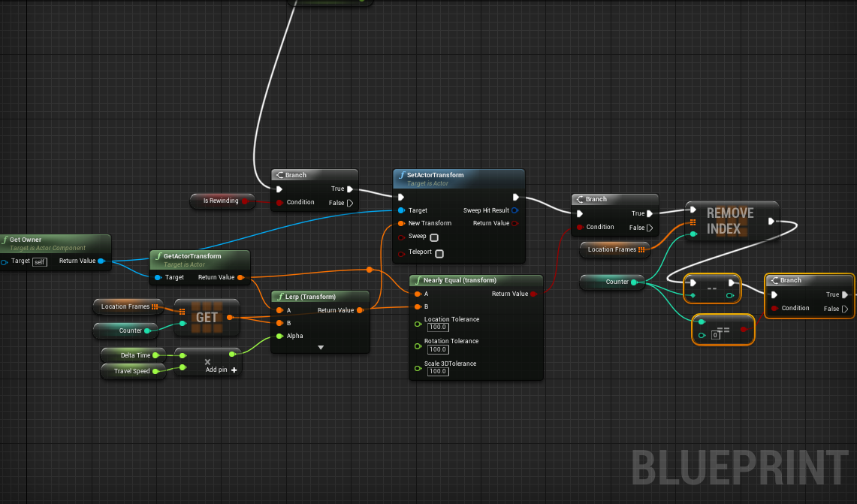Image resolution: width=857 pixels, height=504 pixels.
Task: Click the Lerp A input pin
Action: coord(279,310)
